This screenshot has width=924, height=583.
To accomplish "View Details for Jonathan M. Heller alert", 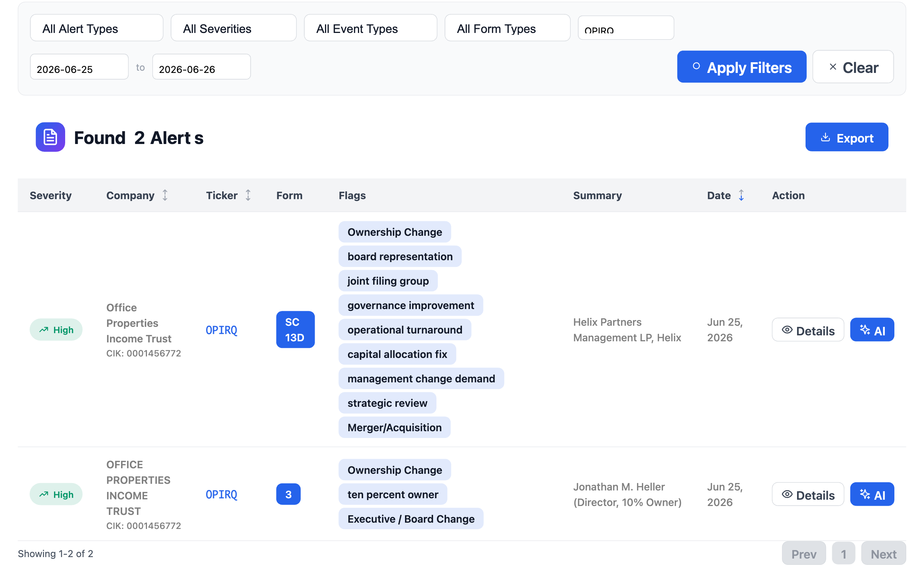I will pos(808,494).
